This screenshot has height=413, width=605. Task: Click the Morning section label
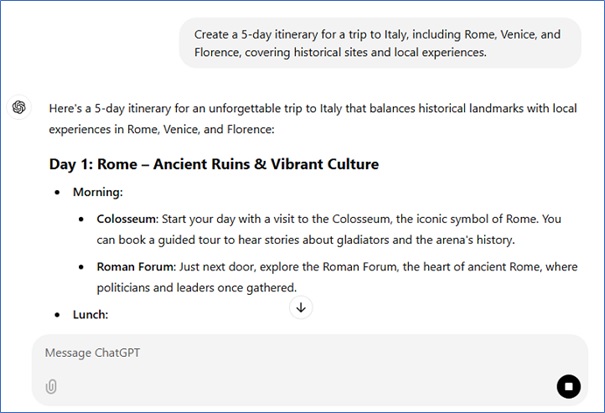(97, 192)
